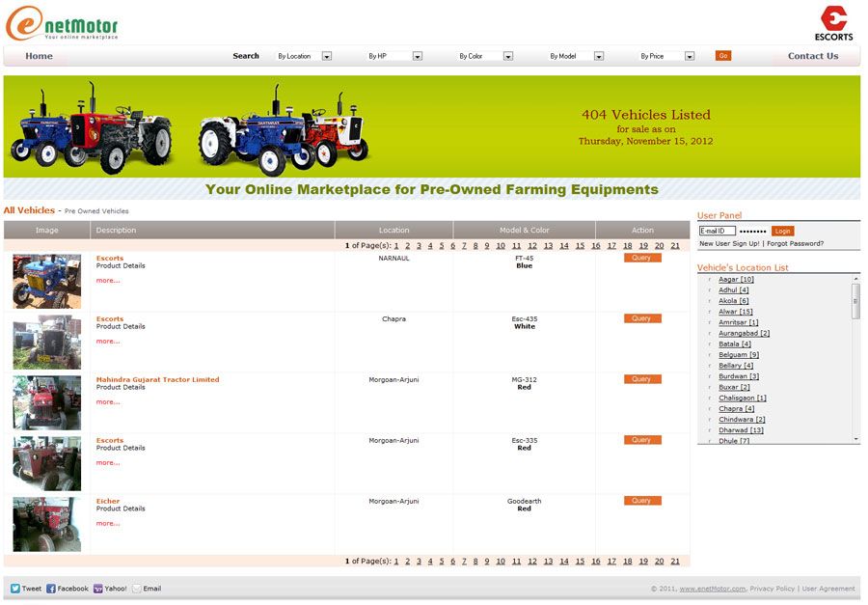Select Batala [4] location
The height and width of the screenshot is (605, 868).
coord(735,344)
